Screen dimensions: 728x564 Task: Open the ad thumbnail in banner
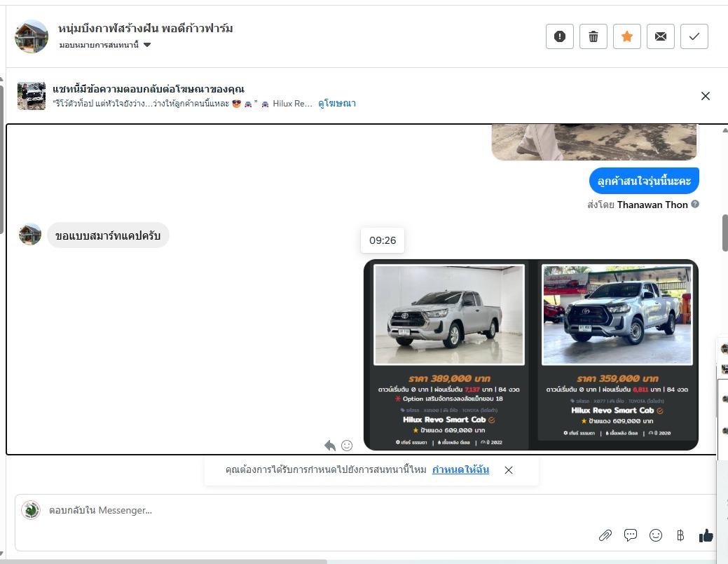tap(32, 96)
